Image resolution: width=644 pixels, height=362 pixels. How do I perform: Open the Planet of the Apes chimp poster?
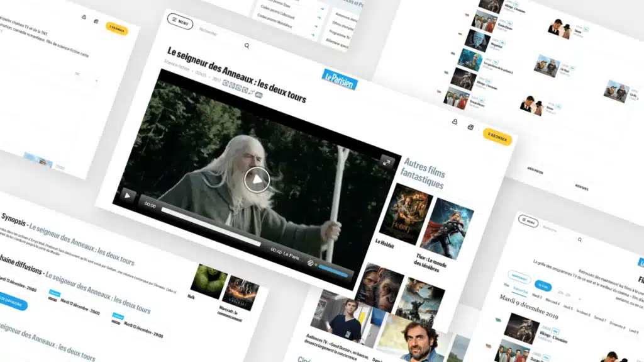[x=379, y=286]
